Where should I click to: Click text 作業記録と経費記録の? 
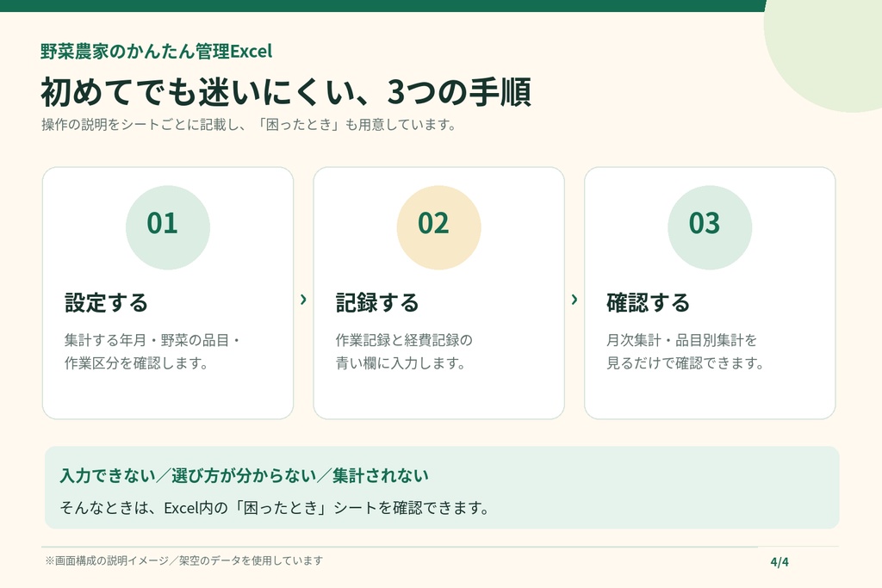(404, 340)
